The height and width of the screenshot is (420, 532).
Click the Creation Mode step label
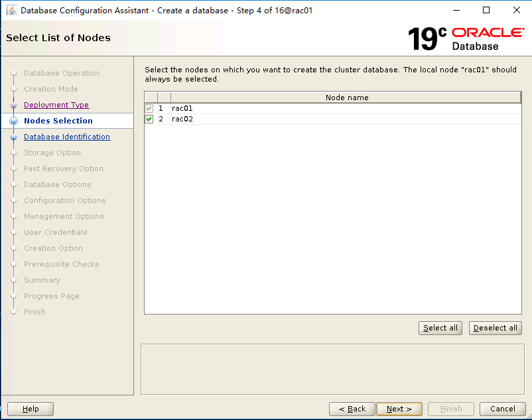pos(51,89)
